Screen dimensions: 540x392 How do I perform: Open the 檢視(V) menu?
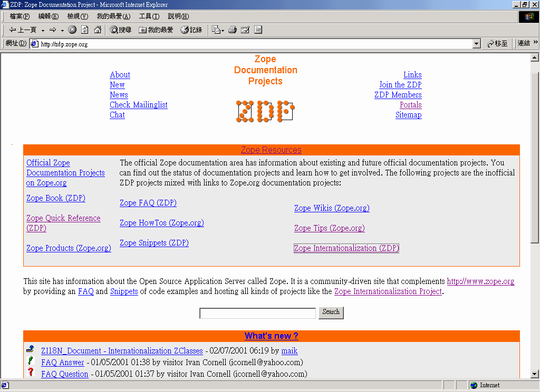[78, 16]
